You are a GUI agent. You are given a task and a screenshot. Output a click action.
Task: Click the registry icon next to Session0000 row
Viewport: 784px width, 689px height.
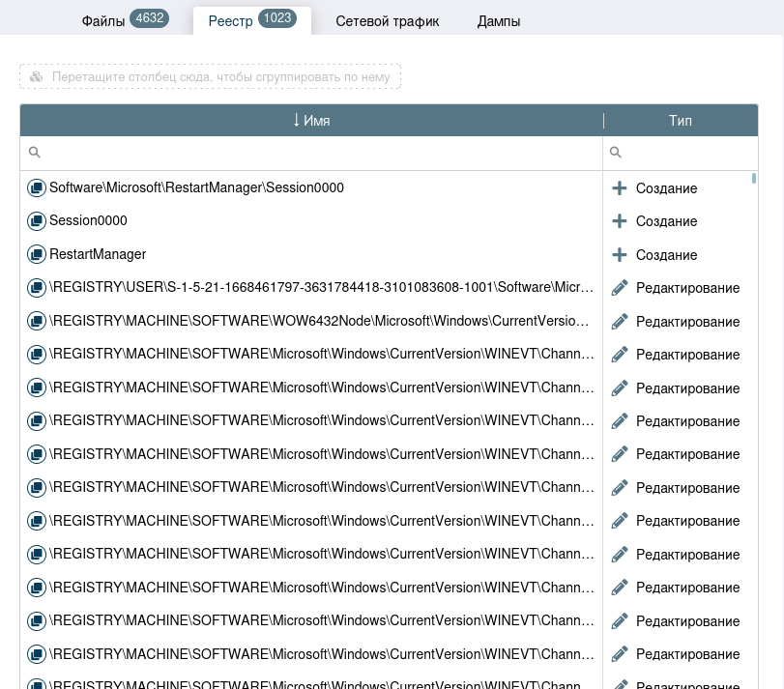pyautogui.click(x=37, y=221)
